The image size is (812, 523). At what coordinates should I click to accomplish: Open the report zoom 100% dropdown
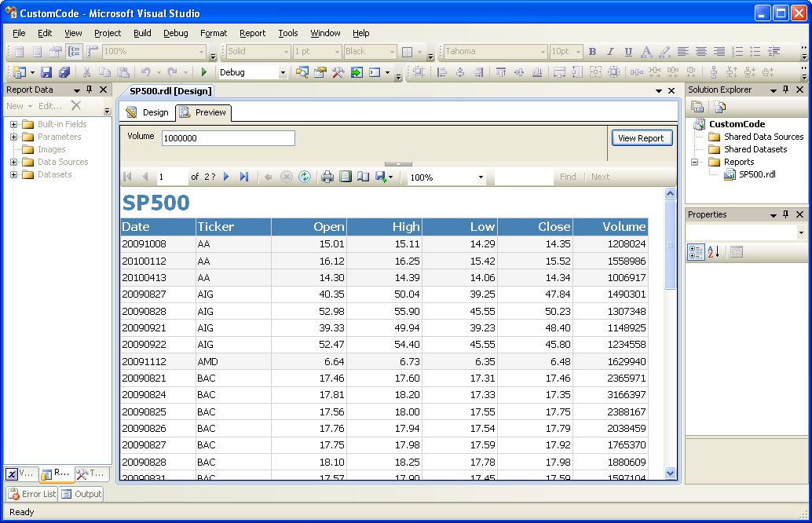tap(481, 177)
